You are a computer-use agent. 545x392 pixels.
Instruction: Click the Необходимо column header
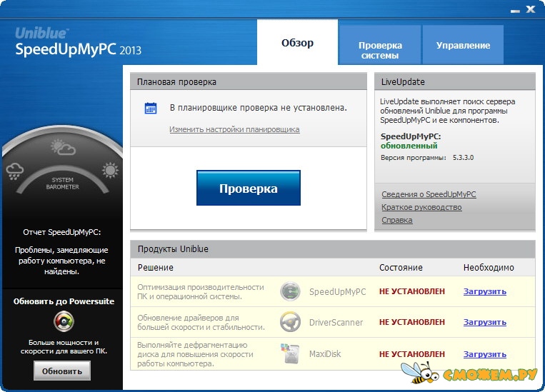pyautogui.click(x=489, y=268)
